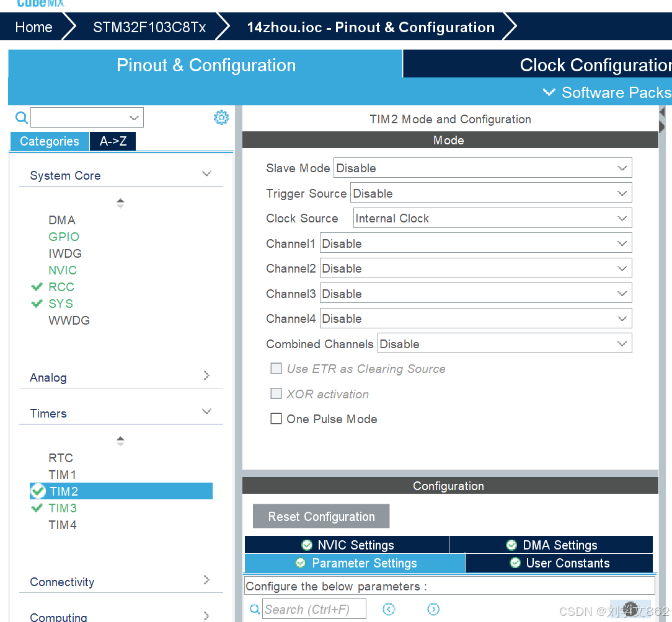Click the check icon beside TIM3
The height and width of the screenshot is (622, 672).
click(x=37, y=508)
